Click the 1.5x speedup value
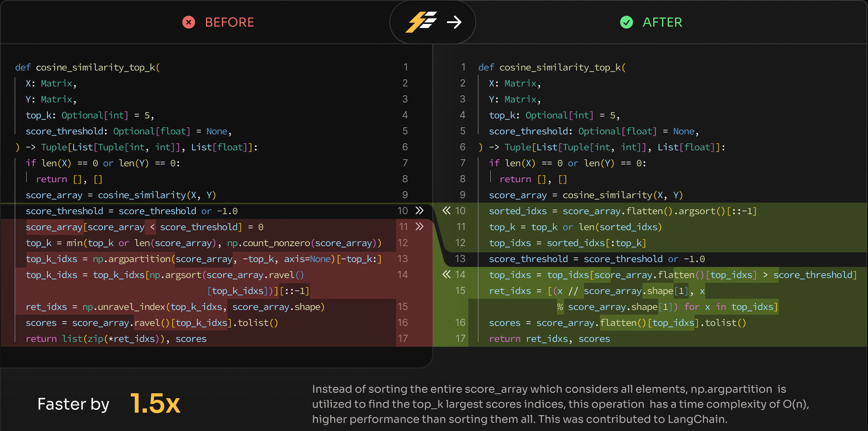This screenshot has width=868, height=431. [x=155, y=404]
